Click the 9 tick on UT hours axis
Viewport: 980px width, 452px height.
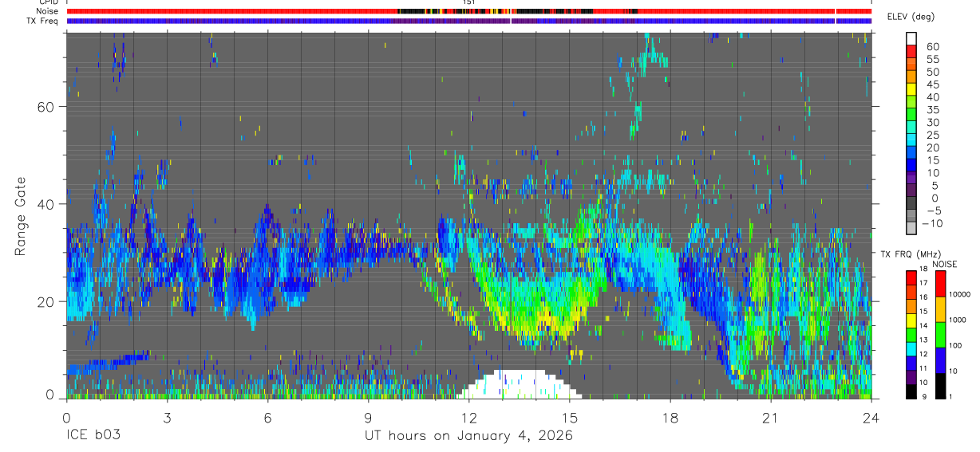point(368,417)
